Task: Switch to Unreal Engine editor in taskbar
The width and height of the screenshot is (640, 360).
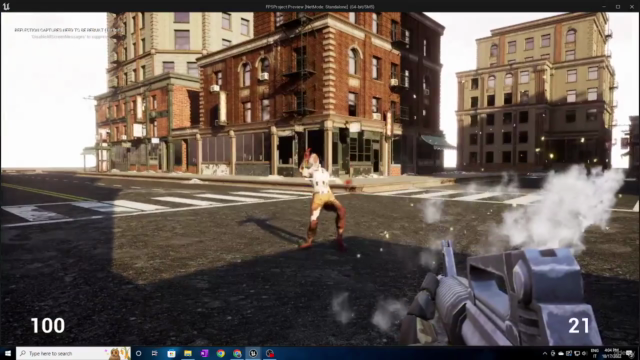Action: 253,353
